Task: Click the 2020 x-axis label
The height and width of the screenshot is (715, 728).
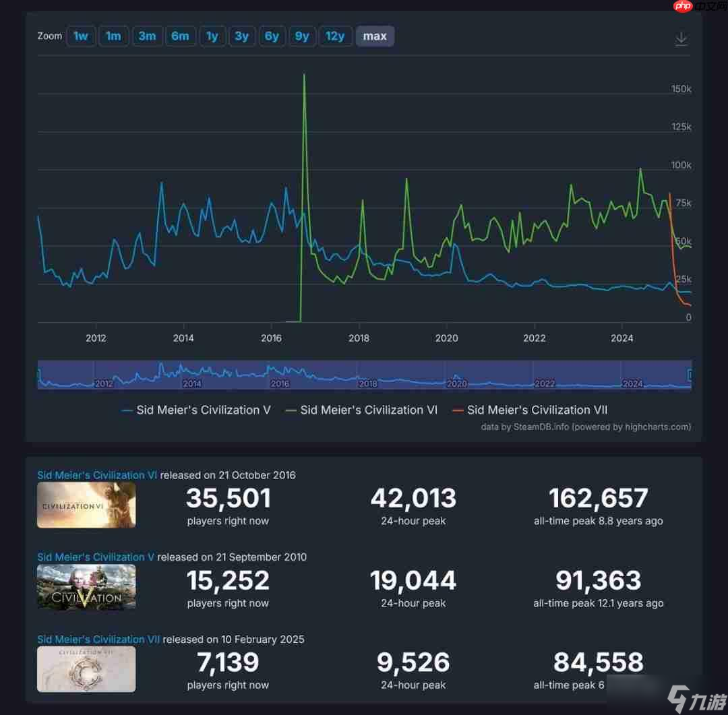Action: pos(447,338)
